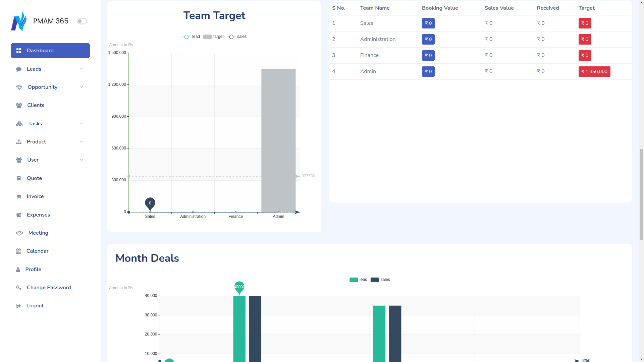
Task: Open the Profile menu item
Action: coord(33,269)
